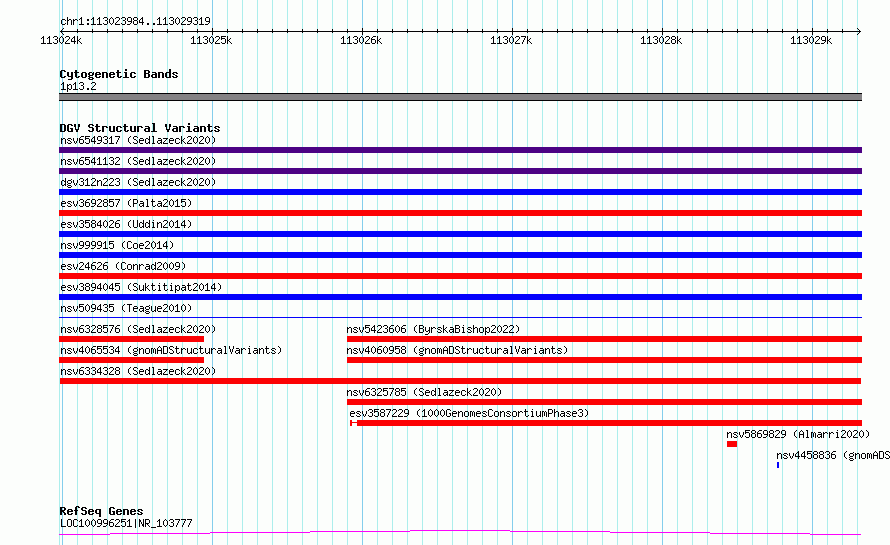Select the red bar of nsv5423606

coord(604,339)
